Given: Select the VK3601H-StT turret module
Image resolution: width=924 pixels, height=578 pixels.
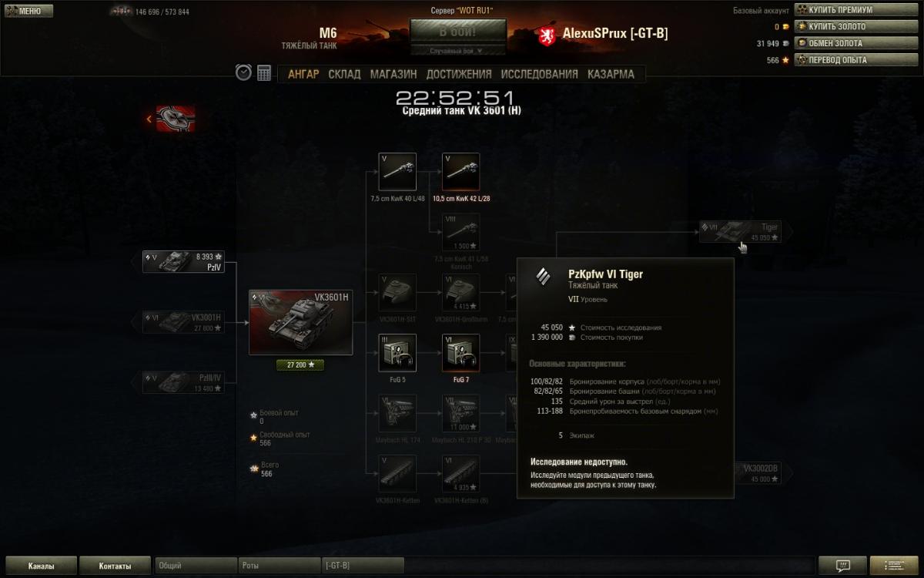Looking at the screenshot, I should [x=398, y=293].
